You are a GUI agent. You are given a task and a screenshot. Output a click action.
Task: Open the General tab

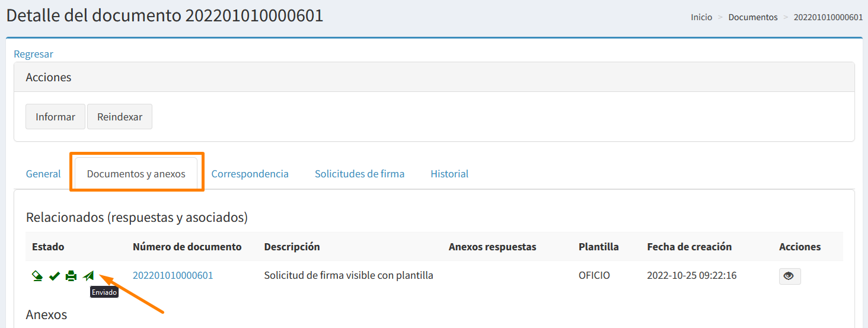coord(43,174)
